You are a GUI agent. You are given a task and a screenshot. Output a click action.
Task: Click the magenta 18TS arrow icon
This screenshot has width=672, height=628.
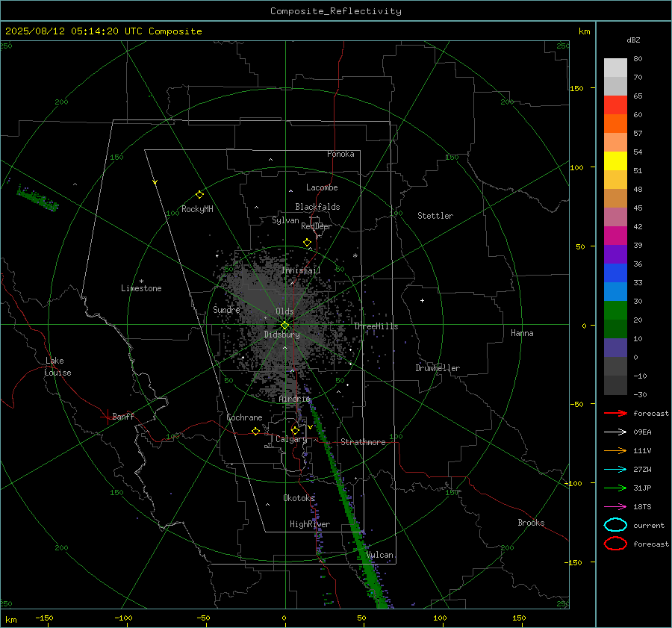pyautogui.click(x=615, y=507)
